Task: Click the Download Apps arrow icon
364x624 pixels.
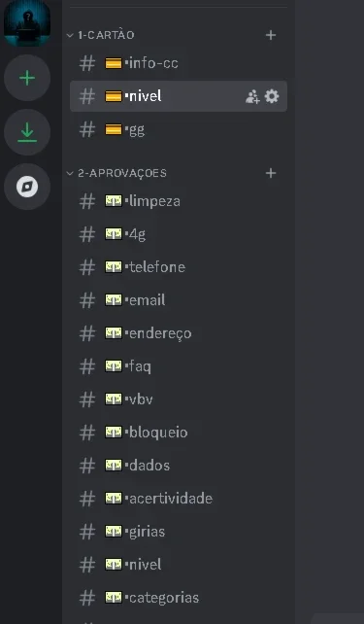Action: 27,132
